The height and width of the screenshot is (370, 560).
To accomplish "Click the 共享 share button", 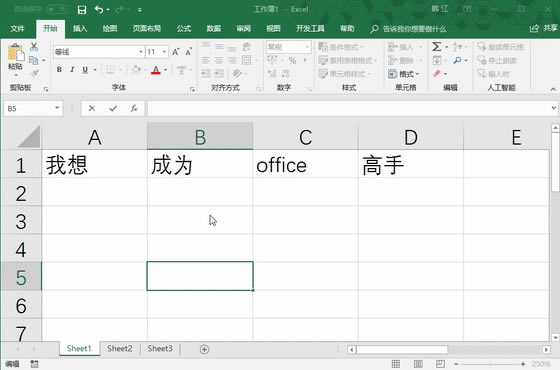I will [x=544, y=28].
